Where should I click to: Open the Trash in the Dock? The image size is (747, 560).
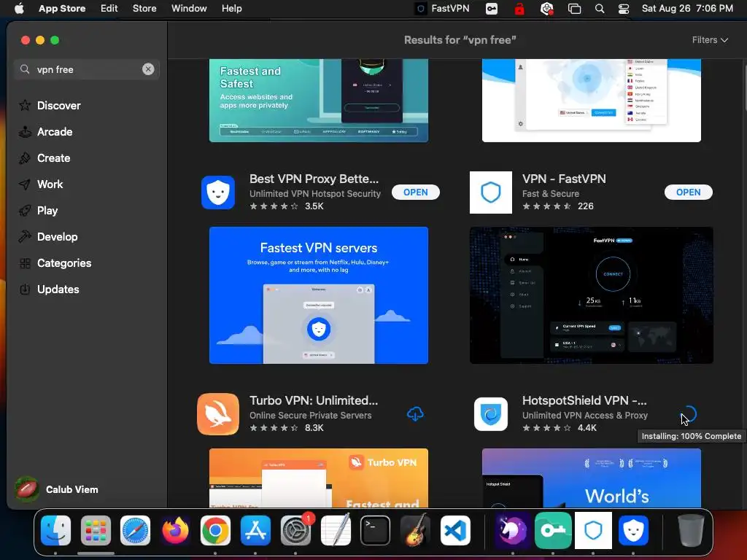pyautogui.click(x=691, y=530)
